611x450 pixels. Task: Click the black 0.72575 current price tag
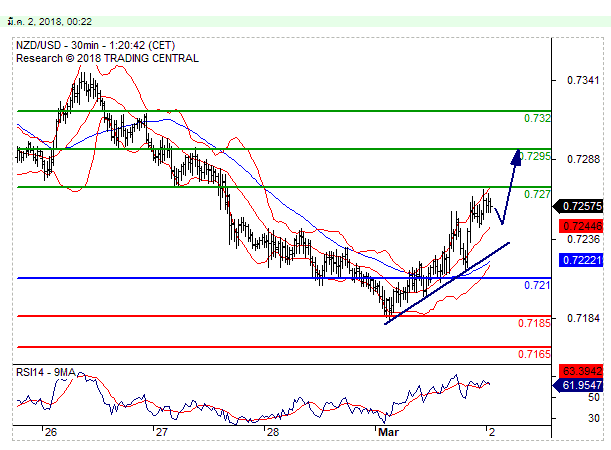(578, 206)
